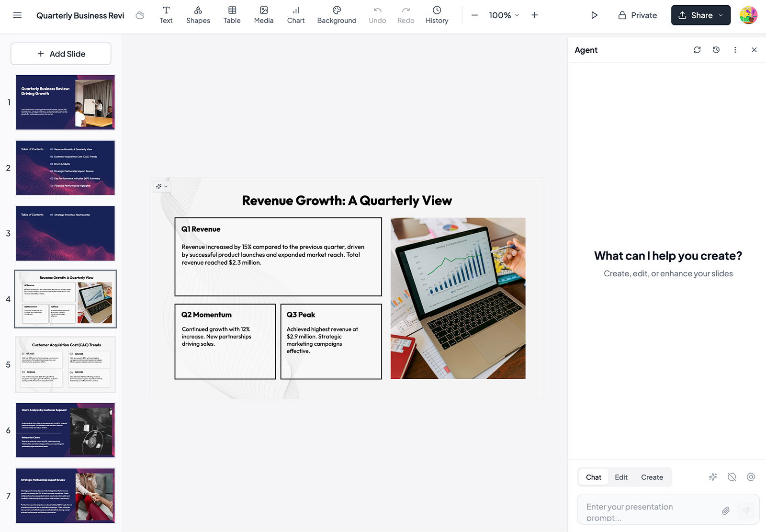Open the slide AI sparkle dropdown

pos(162,186)
